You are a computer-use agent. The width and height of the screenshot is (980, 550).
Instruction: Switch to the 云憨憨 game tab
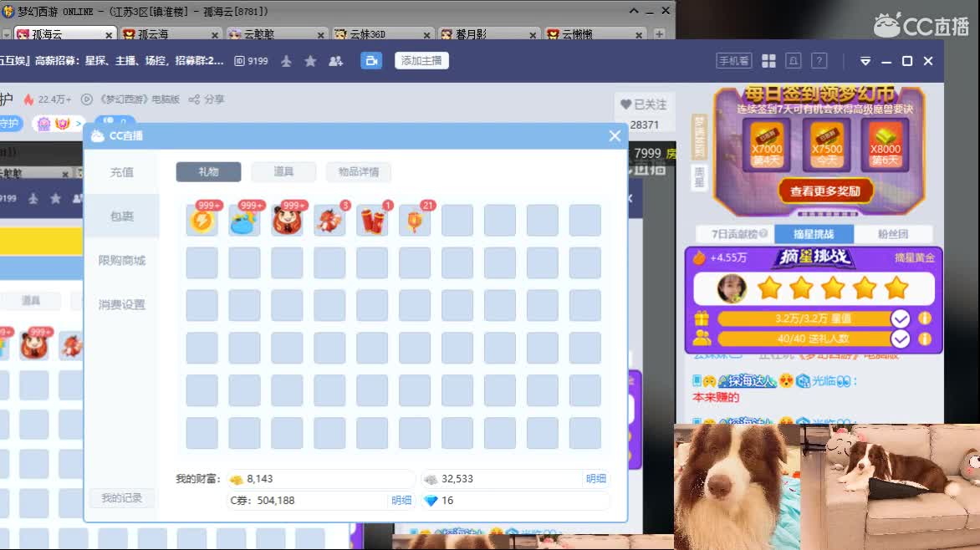click(275, 34)
